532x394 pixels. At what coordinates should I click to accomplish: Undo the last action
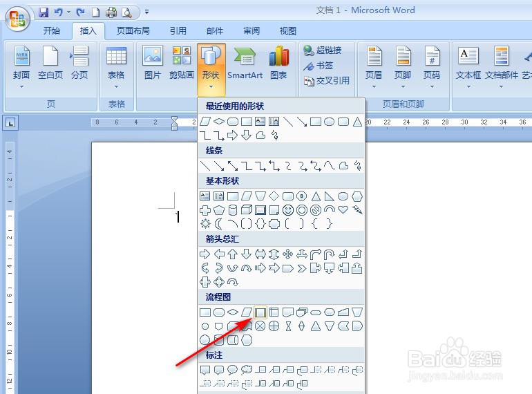point(59,12)
